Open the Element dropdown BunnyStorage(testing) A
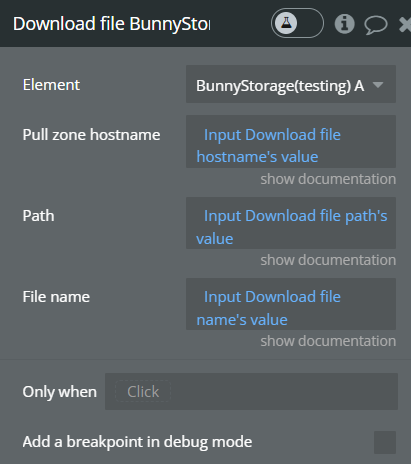The width and height of the screenshot is (411, 464). [291, 84]
